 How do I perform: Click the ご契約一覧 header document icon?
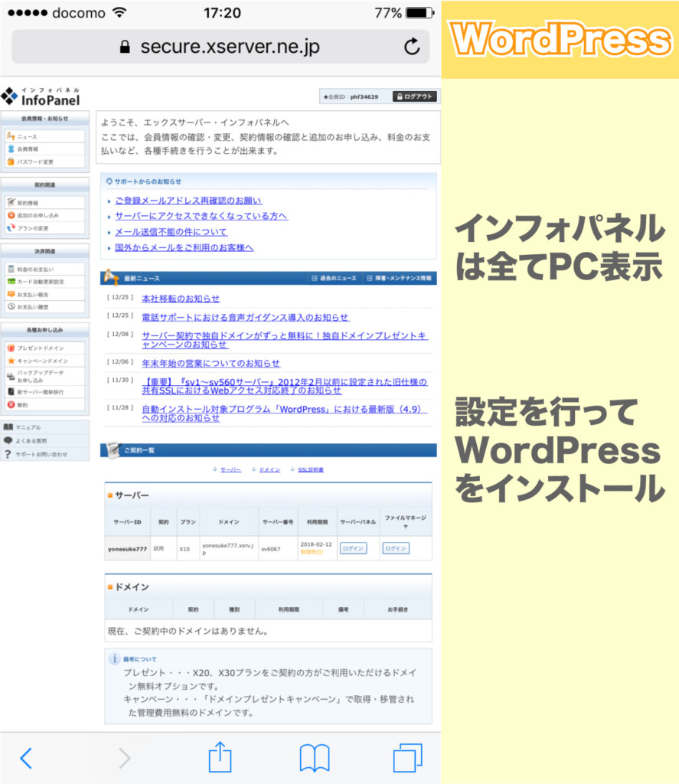[x=113, y=449]
